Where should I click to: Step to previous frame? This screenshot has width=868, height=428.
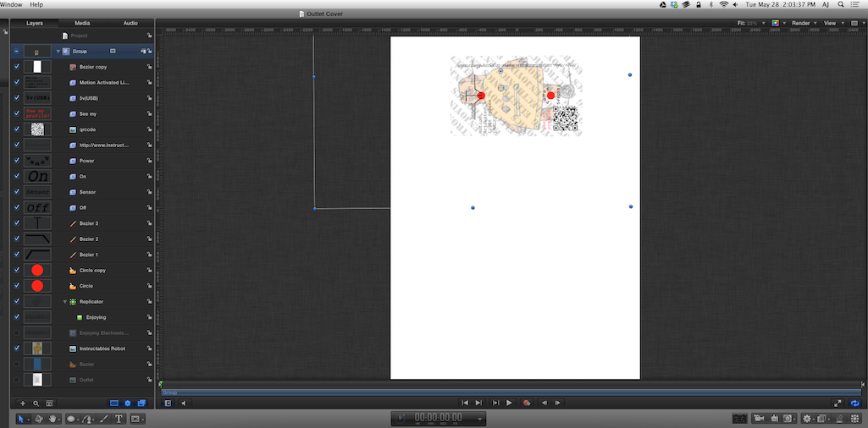(x=545, y=403)
